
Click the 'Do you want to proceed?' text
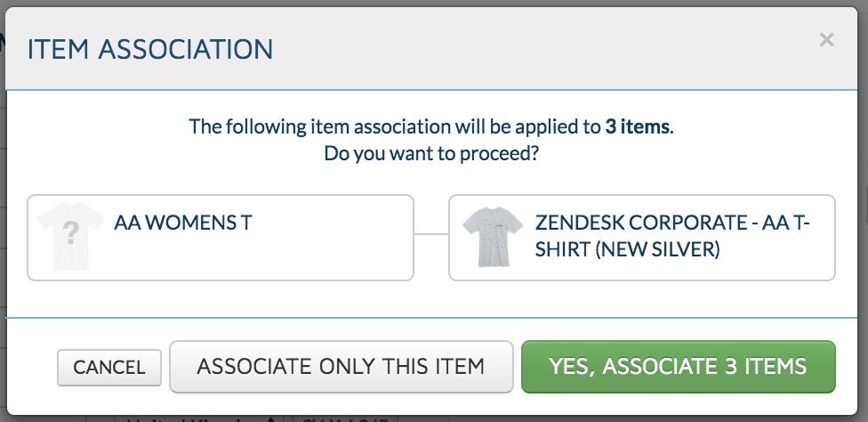tap(431, 153)
